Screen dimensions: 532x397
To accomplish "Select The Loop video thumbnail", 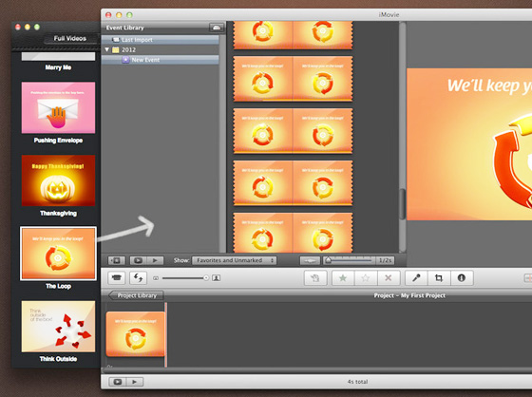I will point(58,254).
